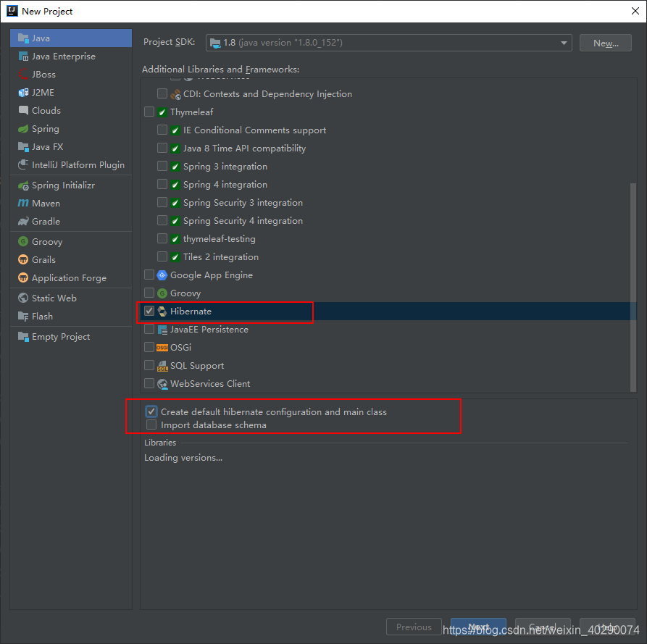This screenshot has width=647, height=644.
Task: Close the New Project dialog
Action: tap(635, 11)
